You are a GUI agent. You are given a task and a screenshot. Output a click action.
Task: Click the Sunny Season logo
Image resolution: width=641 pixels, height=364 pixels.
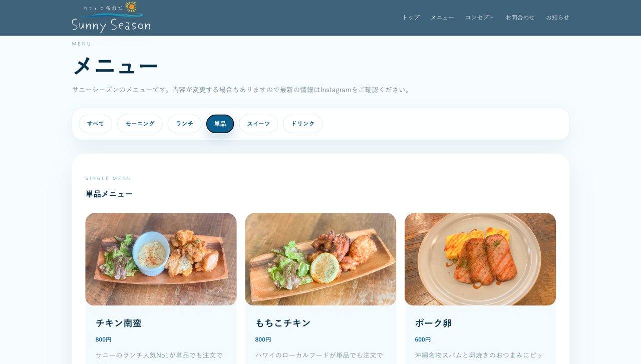(111, 18)
